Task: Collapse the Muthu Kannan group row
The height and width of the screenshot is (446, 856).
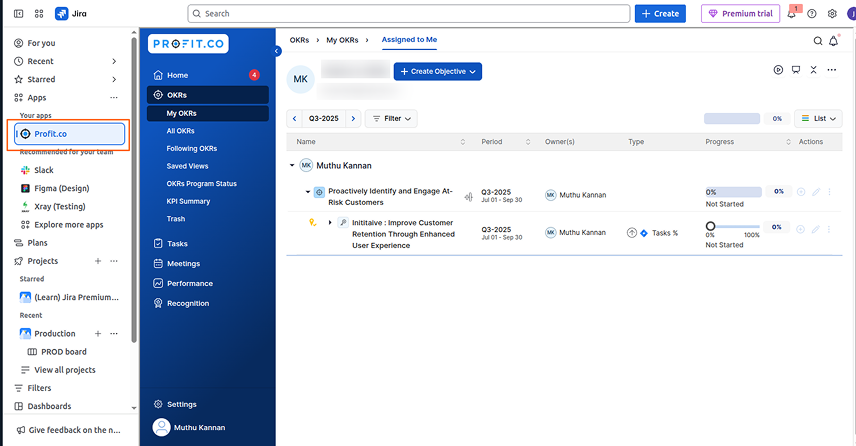Action: [x=292, y=165]
